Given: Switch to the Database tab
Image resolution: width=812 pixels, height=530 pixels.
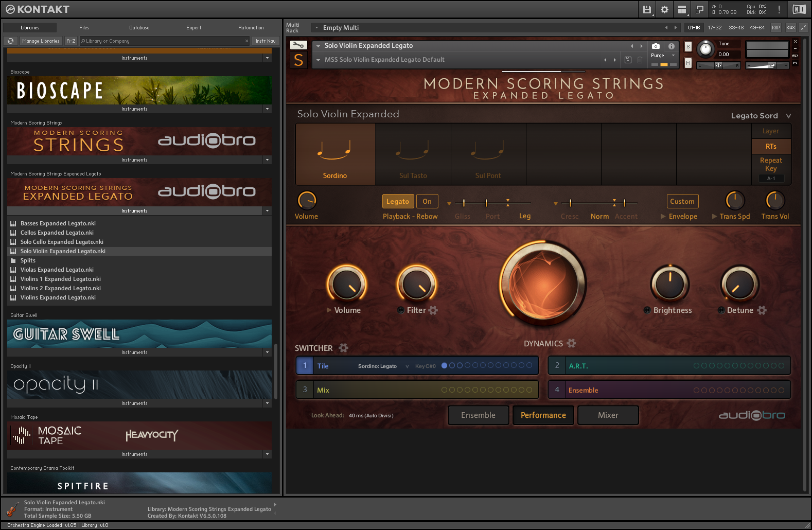Looking at the screenshot, I should pyautogui.click(x=139, y=28).
